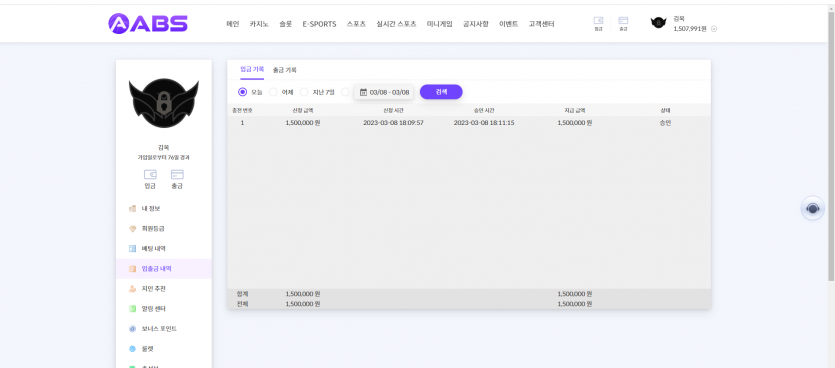Viewport: 835px width, 368px height.
Task: Open 알림 센터 in the sidebar
Action: [163, 309]
